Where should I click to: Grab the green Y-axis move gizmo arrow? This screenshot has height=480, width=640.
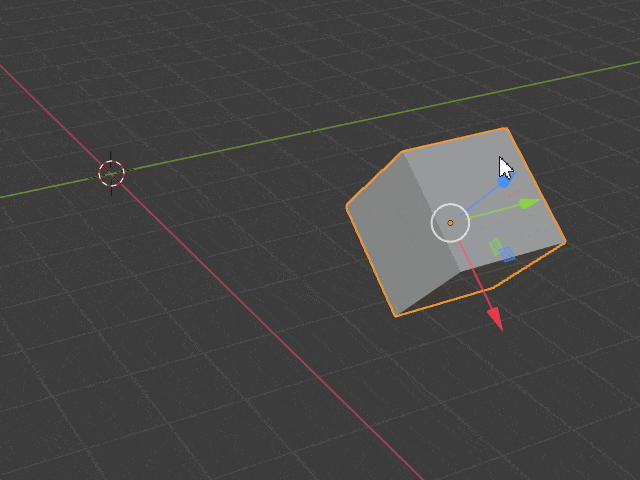tap(529, 203)
